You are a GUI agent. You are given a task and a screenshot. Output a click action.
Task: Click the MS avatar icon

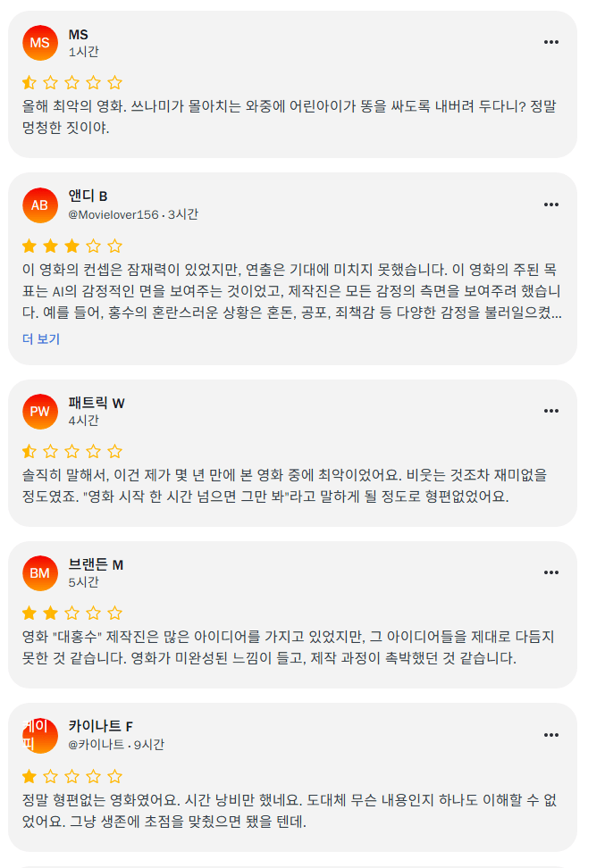tap(39, 43)
